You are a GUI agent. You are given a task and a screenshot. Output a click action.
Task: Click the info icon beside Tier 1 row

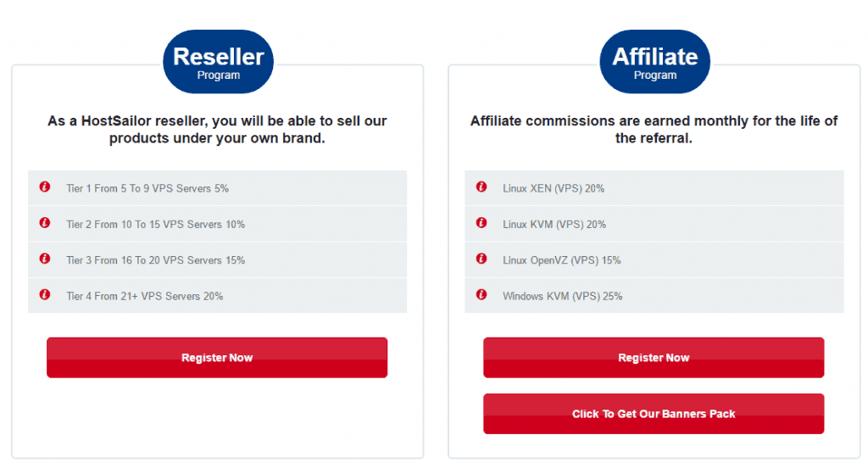(x=45, y=187)
